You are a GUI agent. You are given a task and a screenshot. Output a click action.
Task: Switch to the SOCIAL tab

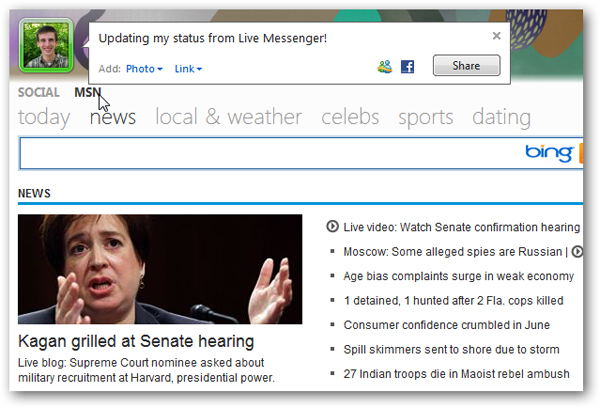pos(39,93)
